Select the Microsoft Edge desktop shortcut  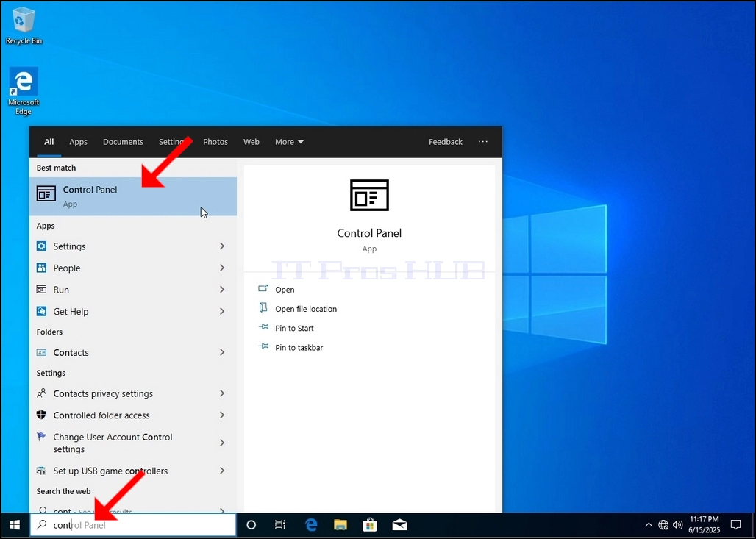point(23,92)
